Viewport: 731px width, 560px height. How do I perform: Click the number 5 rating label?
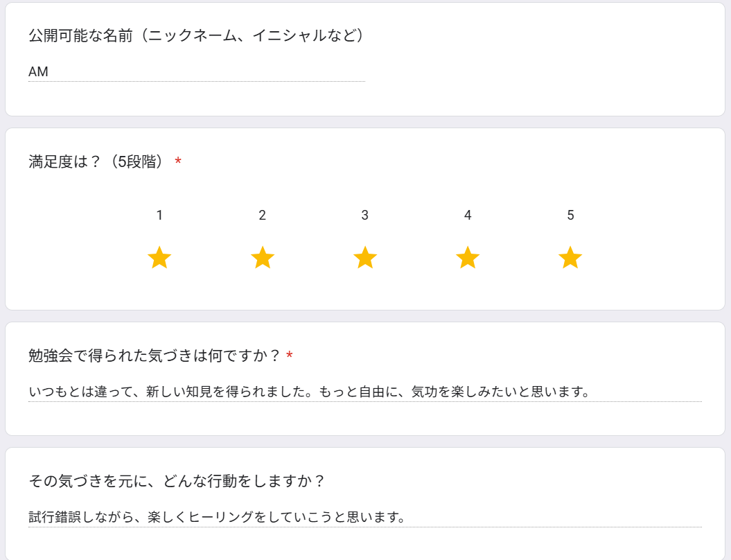click(570, 215)
